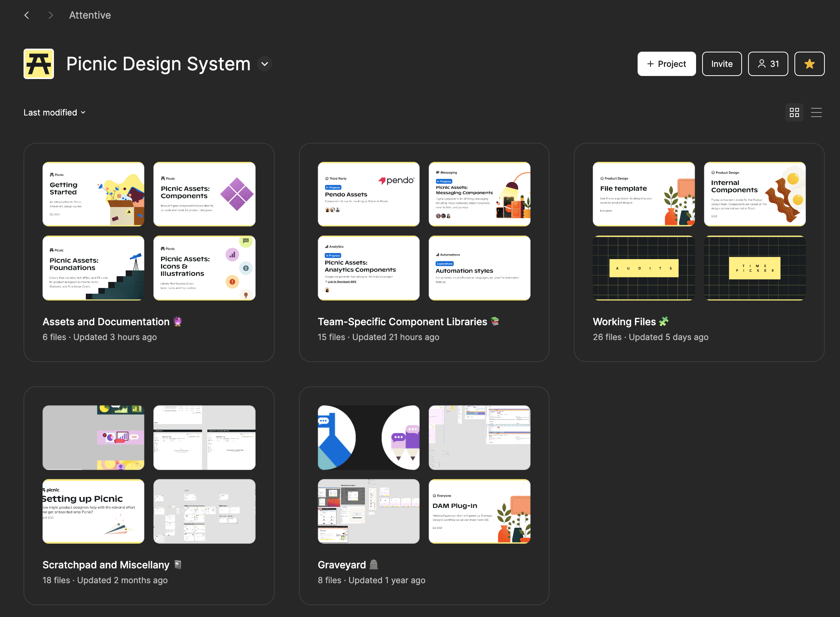This screenshot has height=617, width=840.
Task: Click the Picnic Design System team logo
Action: [39, 64]
